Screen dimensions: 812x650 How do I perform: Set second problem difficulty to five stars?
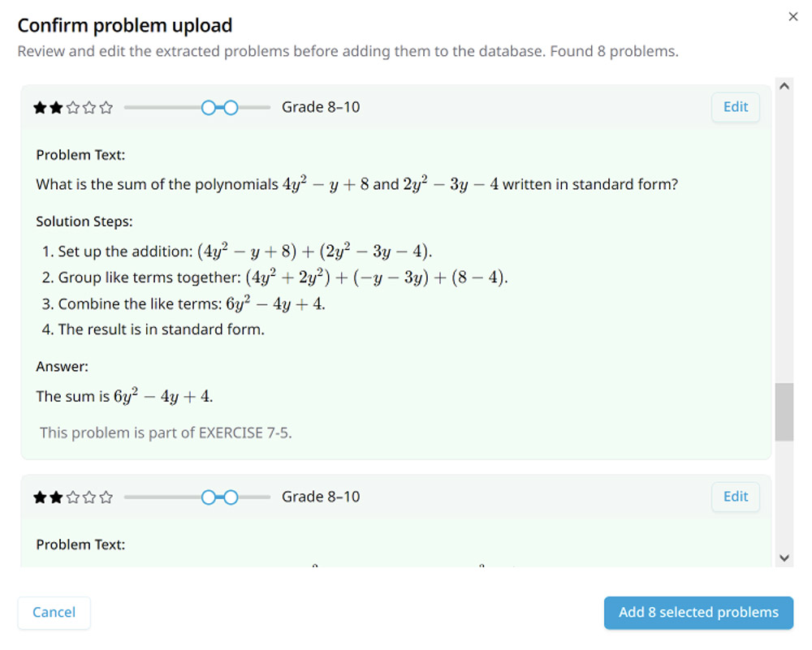point(106,497)
